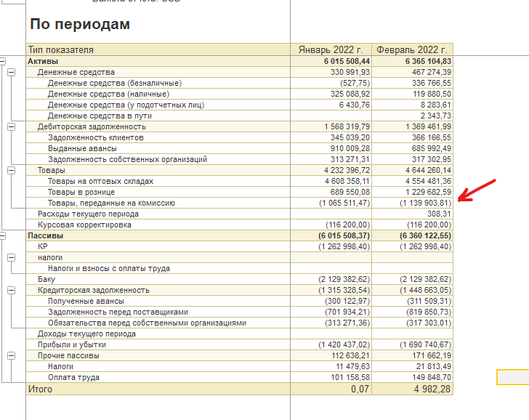This screenshot has height=420, width=529.
Task: Select February value for Товары, переданные на комиссию
Action: (x=412, y=203)
